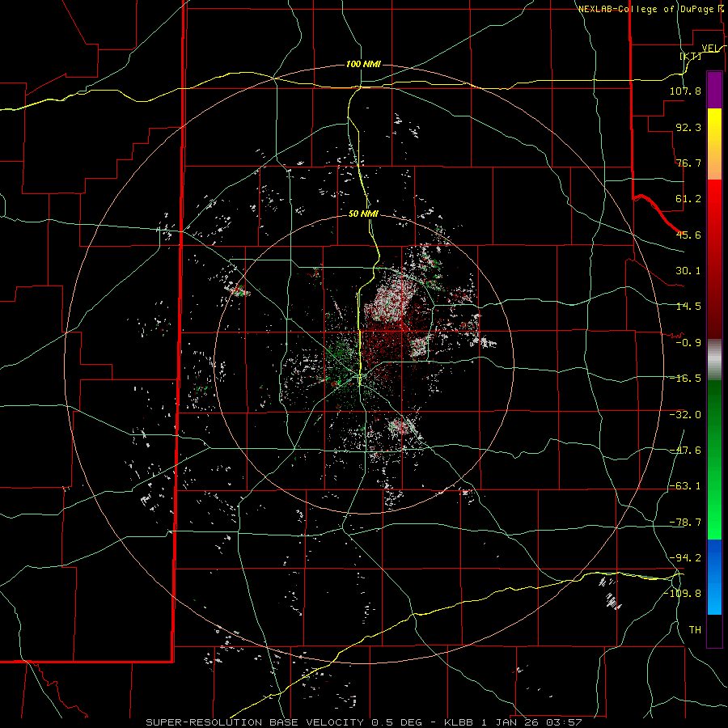Click the [KT] units label
This screenshot has width=728, height=728.
pos(691,56)
